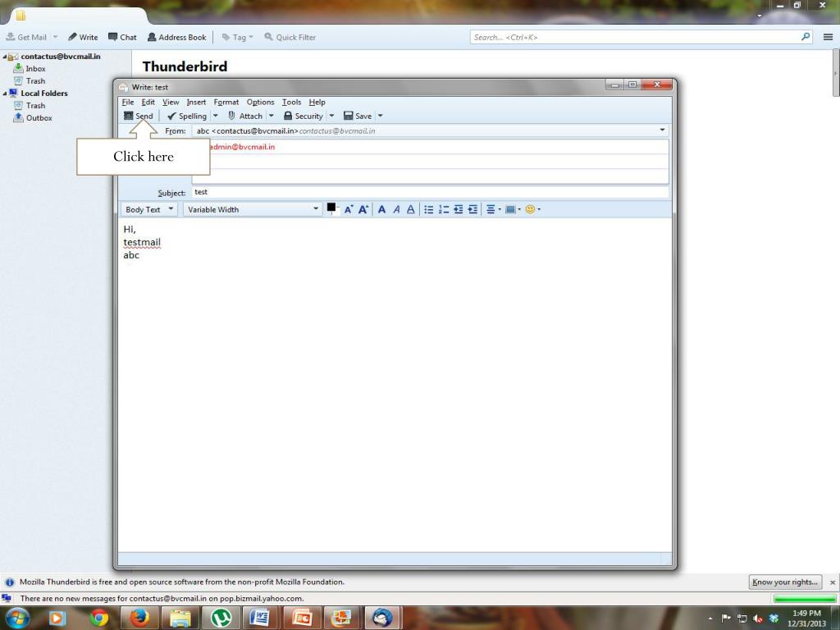Open the Edit menu in Write window

coord(148,102)
